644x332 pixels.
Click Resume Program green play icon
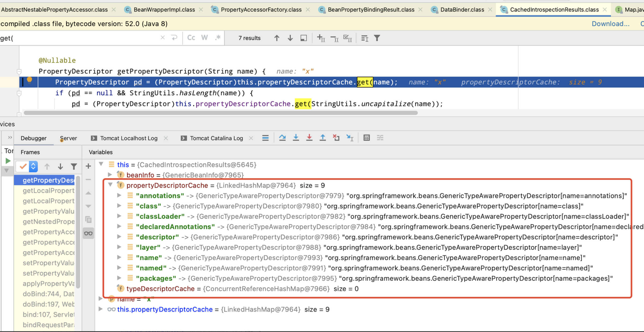click(x=8, y=161)
